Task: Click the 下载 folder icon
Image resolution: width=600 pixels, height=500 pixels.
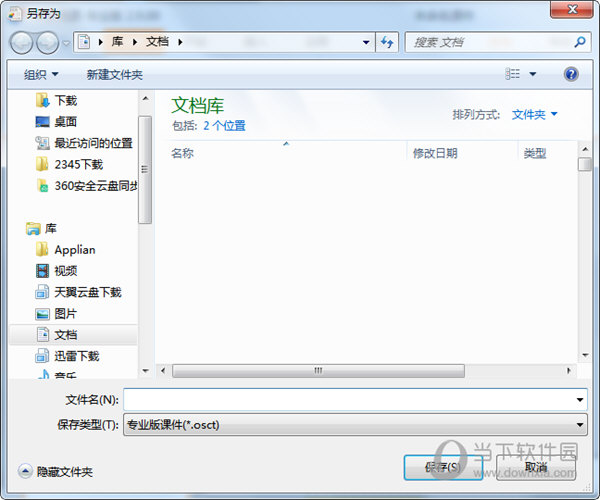Action: (x=42, y=101)
